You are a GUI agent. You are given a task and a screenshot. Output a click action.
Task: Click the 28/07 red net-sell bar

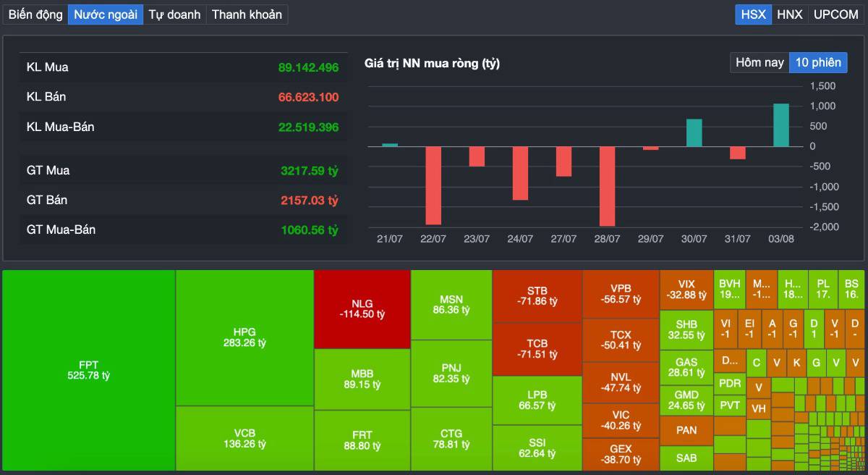[607, 186]
